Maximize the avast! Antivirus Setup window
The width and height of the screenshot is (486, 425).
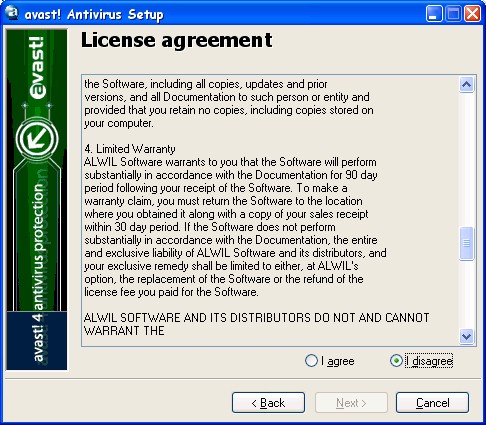453,14
